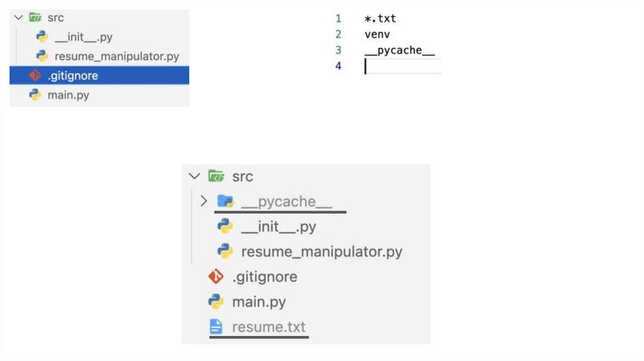
Task: Expand the __pycache__ folder chevron
Action: (x=203, y=201)
